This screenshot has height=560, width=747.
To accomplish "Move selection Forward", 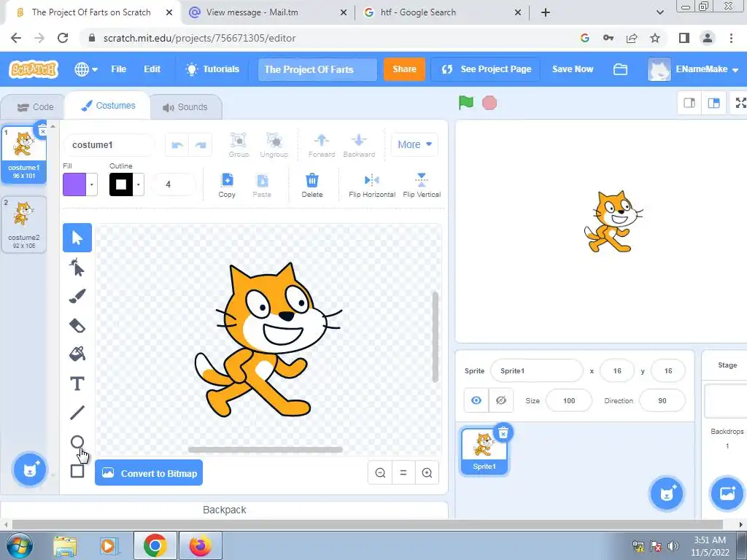I will tap(322, 145).
